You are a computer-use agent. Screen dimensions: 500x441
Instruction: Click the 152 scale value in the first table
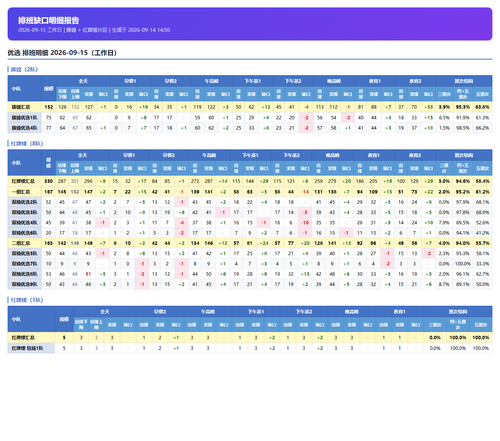point(49,107)
